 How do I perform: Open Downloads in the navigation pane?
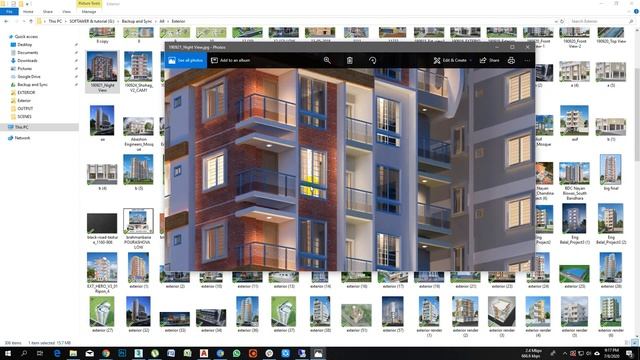[x=27, y=60]
